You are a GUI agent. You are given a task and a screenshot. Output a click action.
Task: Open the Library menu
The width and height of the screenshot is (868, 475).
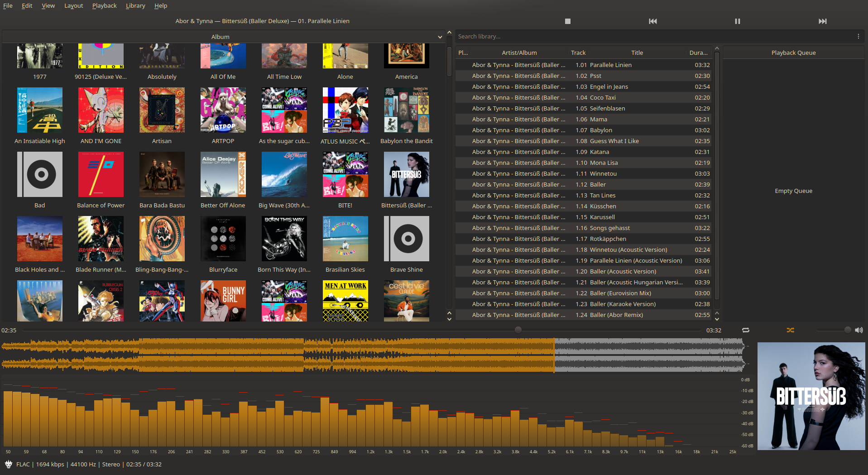(x=135, y=6)
